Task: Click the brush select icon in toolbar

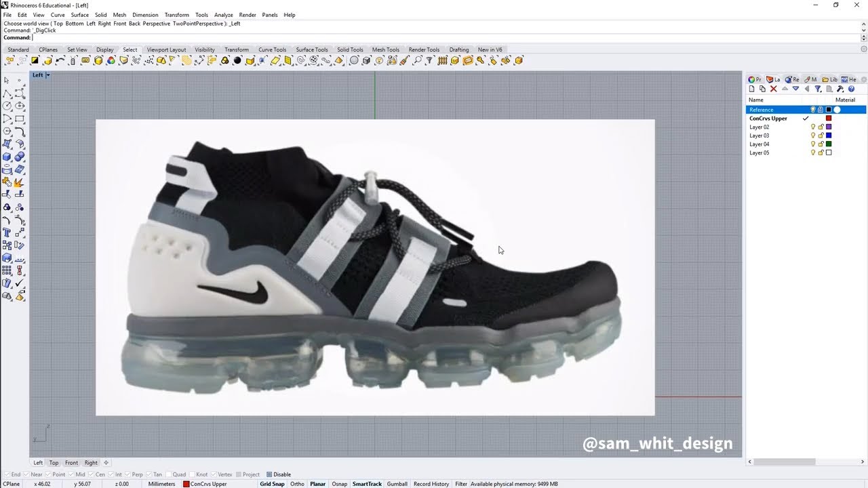Action: 404,60
